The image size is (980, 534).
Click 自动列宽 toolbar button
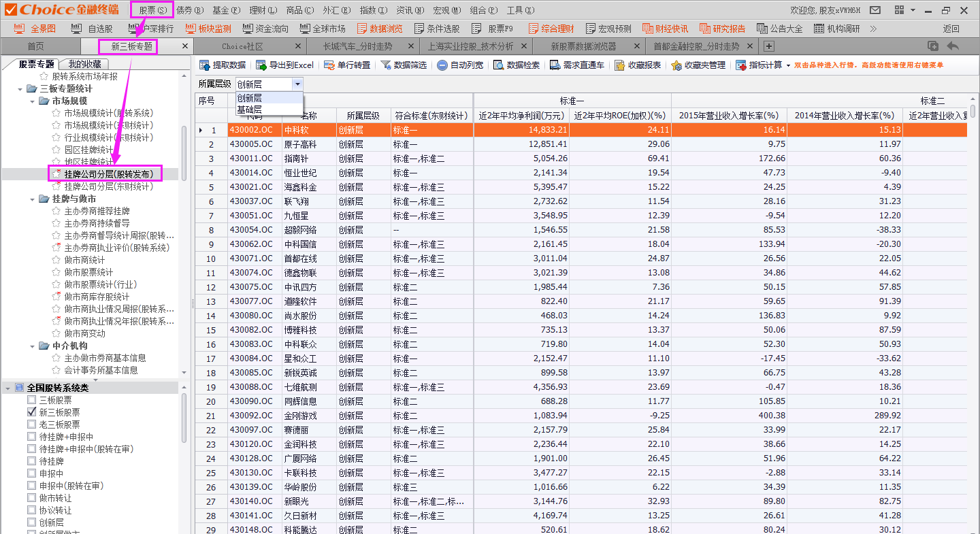tap(460, 65)
